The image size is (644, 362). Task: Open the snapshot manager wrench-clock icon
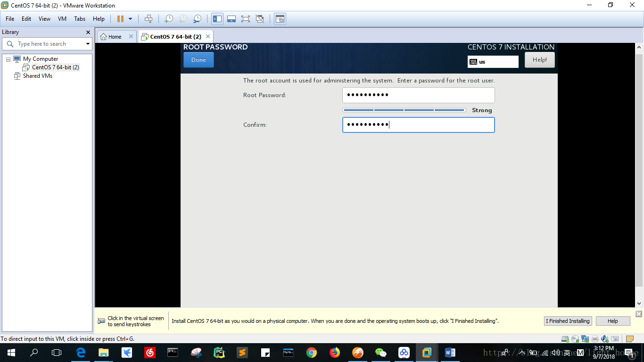198,19
